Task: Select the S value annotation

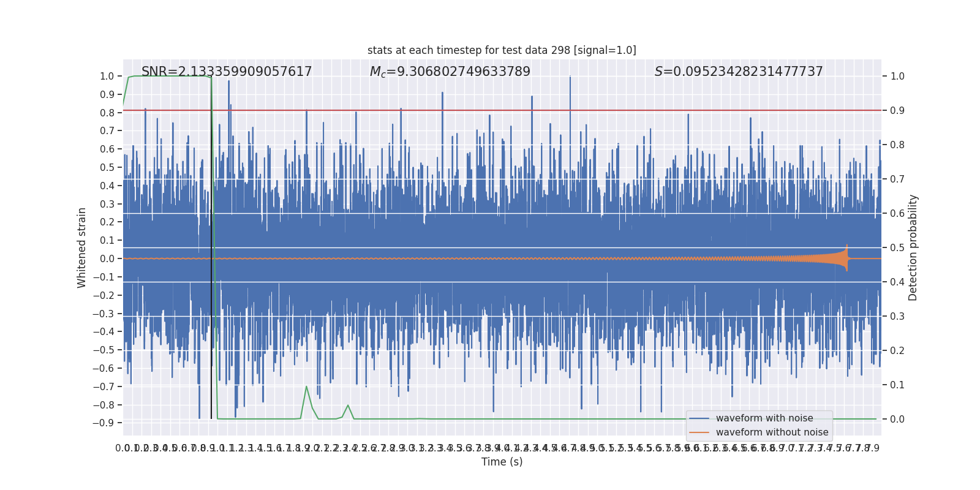Action: pyautogui.click(x=739, y=72)
